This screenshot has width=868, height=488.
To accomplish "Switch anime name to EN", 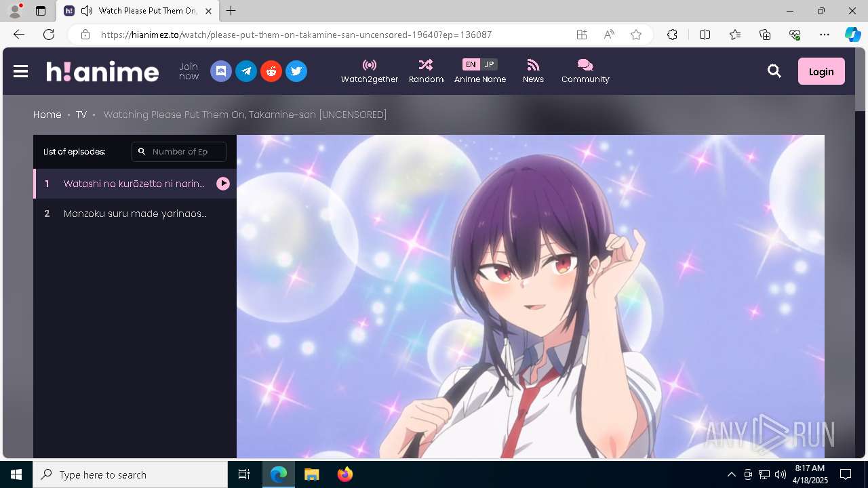I will (471, 64).
